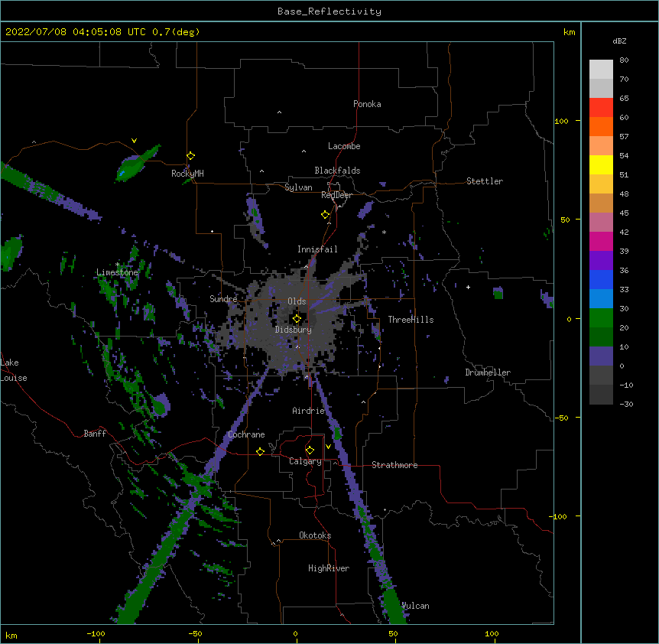Click the Lake Louise label
659x644 pixels.
tap(14, 370)
